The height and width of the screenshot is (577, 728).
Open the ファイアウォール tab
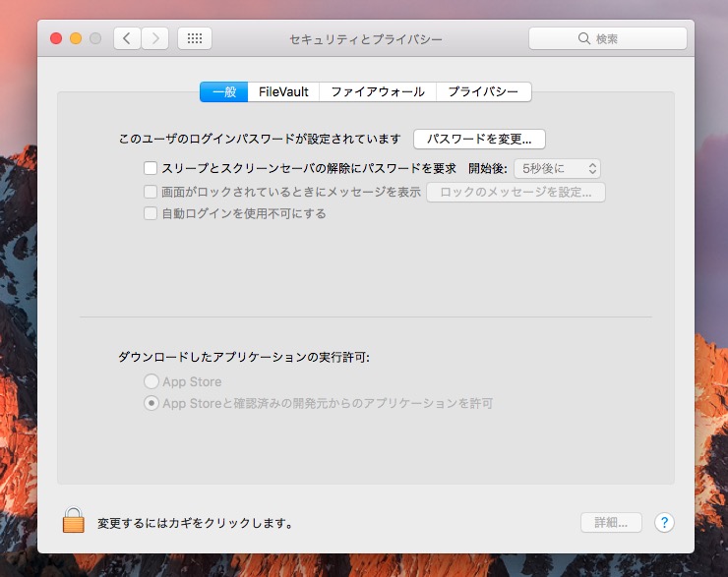click(x=377, y=91)
